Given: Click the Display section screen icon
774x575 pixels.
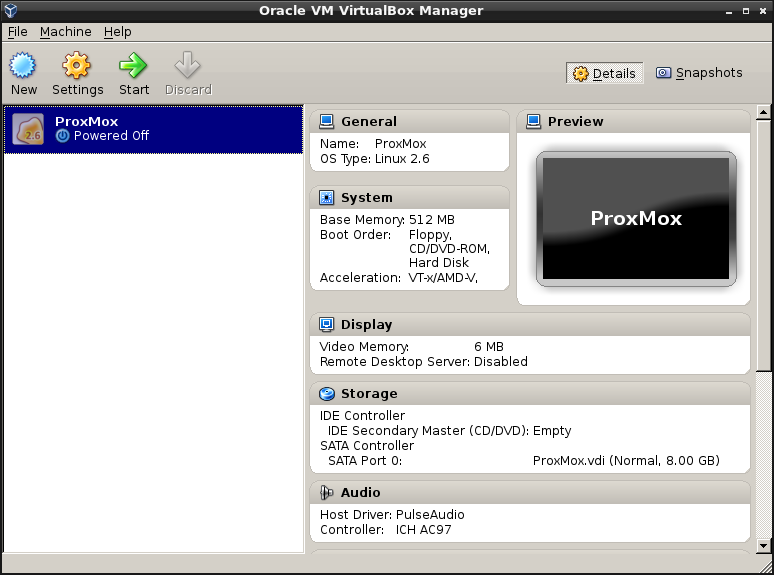Looking at the screenshot, I should 326,324.
